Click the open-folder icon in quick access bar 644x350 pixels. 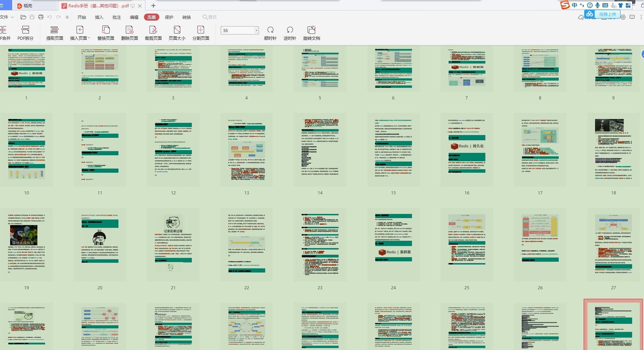point(23,17)
